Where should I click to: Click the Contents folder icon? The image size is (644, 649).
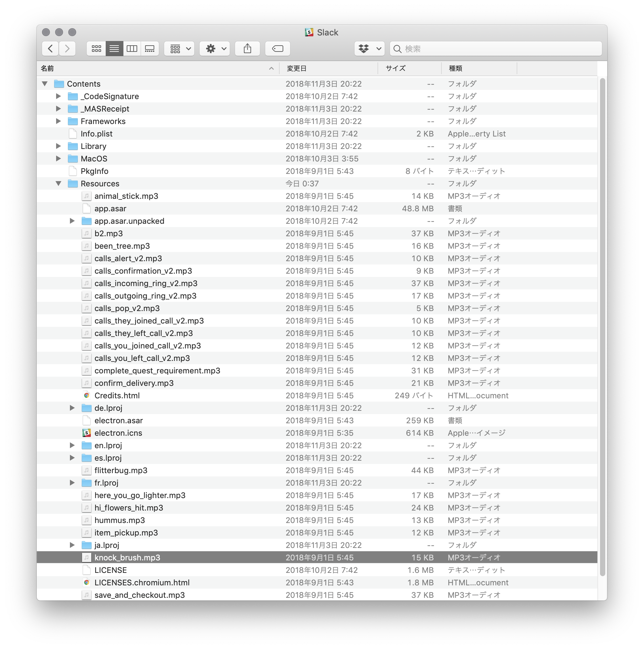pyautogui.click(x=59, y=84)
